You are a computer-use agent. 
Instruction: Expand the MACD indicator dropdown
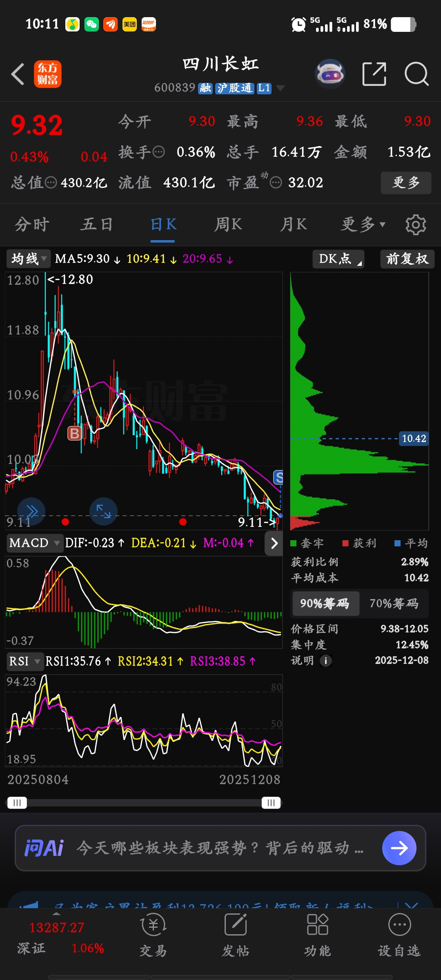click(35, 543)
